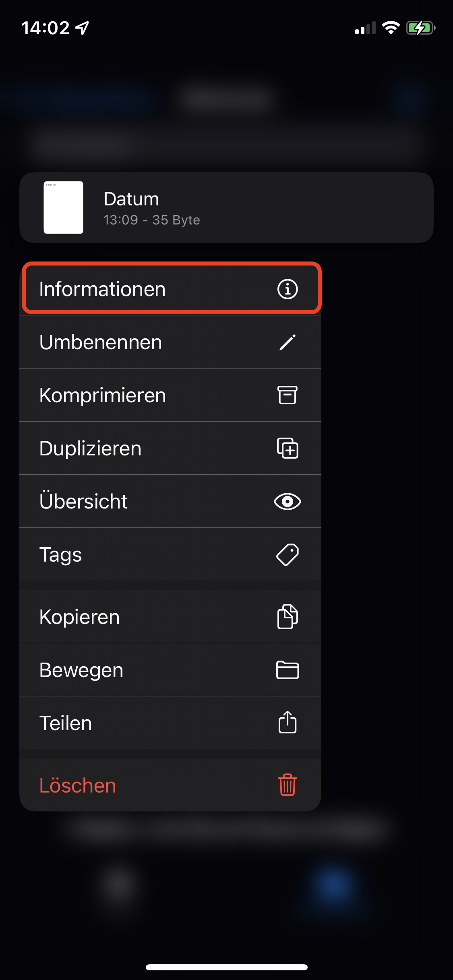Tap the folder move icon

288,670
